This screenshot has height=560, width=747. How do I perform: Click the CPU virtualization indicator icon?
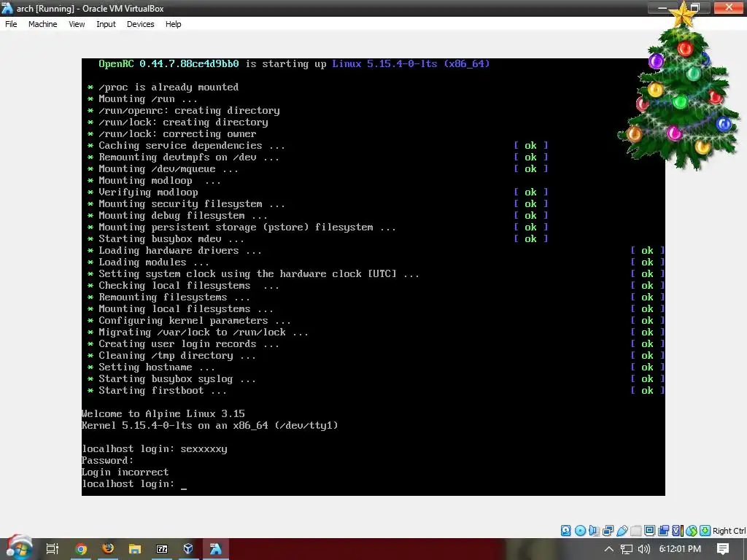pyautogui.click(x=678, y=531)
